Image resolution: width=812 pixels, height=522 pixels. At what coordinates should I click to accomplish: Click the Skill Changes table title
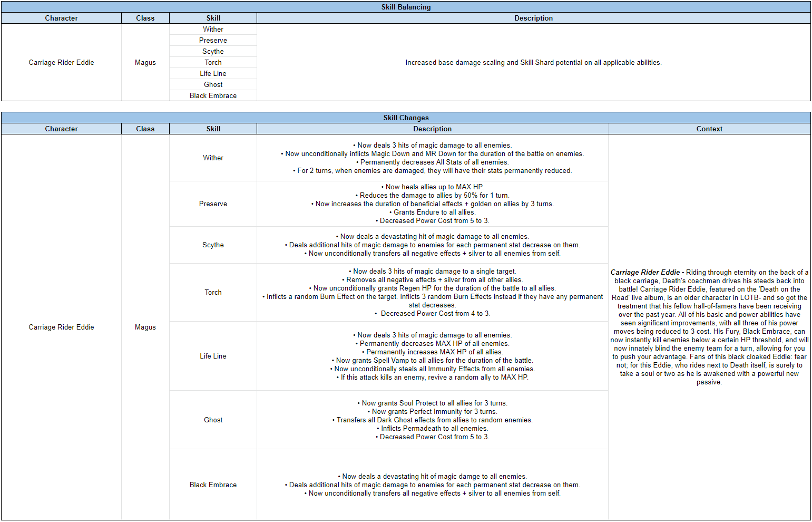click(406, 118)
